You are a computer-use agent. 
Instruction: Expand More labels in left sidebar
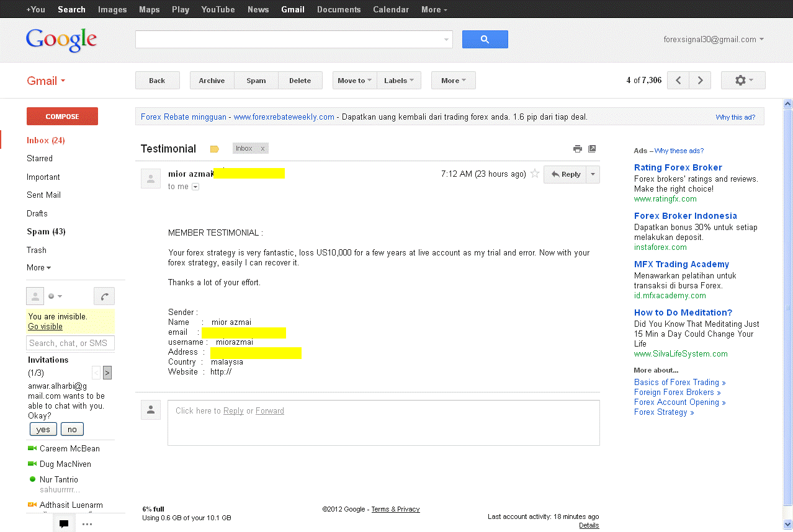click(x=38, y=268)
